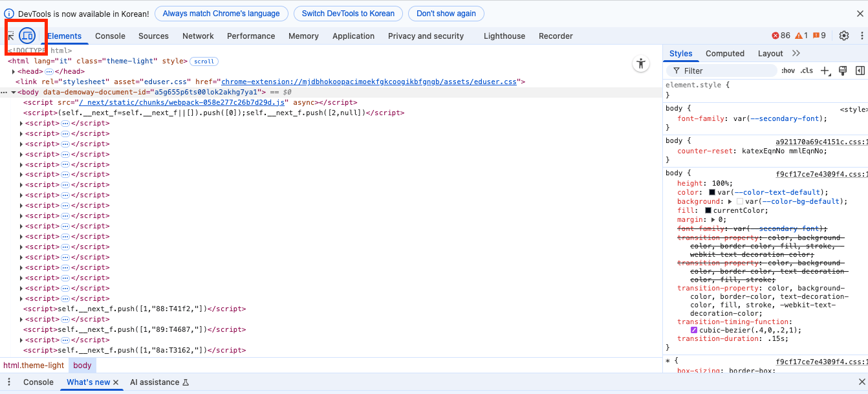Select html.theme-light in the breadcrumb
868x394 pixels.
click(x=34, y=366)
